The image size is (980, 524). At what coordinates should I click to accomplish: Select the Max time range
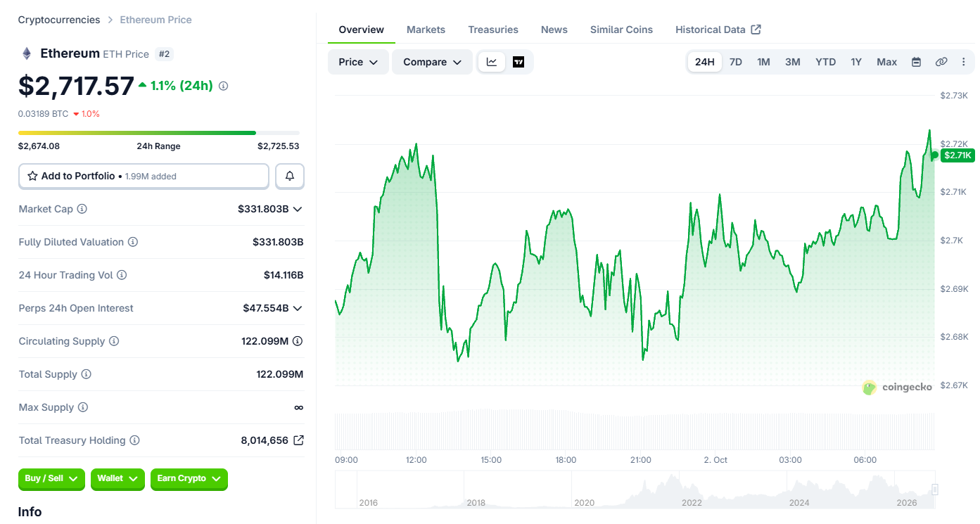886,62
